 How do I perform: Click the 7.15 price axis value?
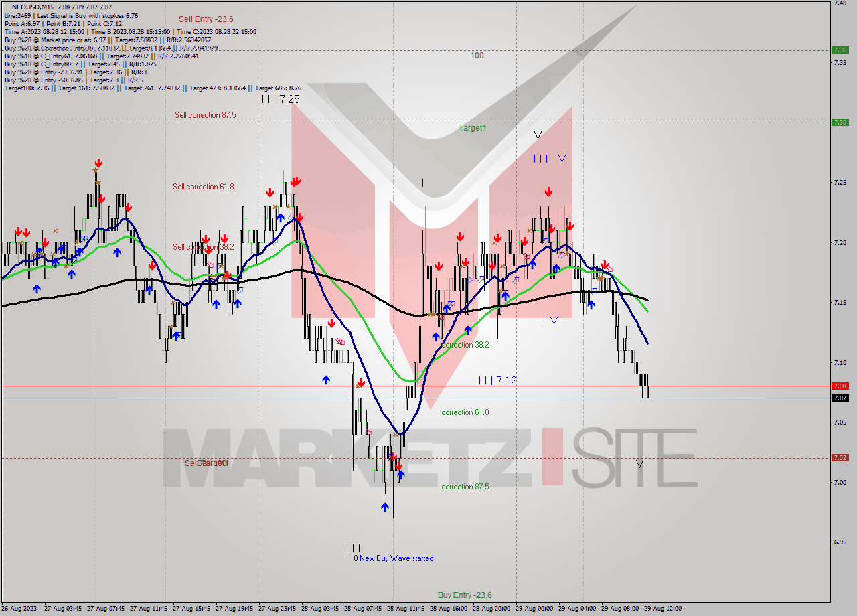(840, 302)
